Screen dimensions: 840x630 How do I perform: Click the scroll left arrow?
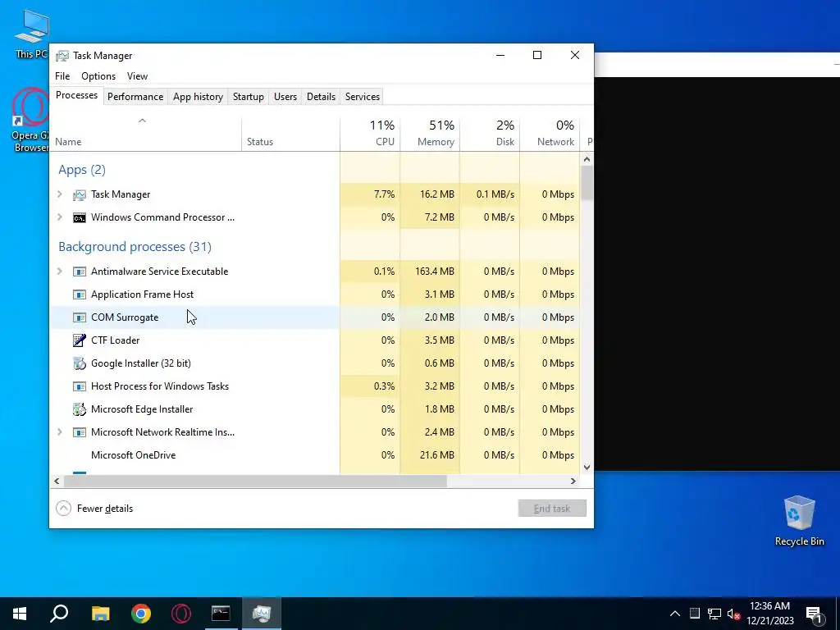point(57,481)
